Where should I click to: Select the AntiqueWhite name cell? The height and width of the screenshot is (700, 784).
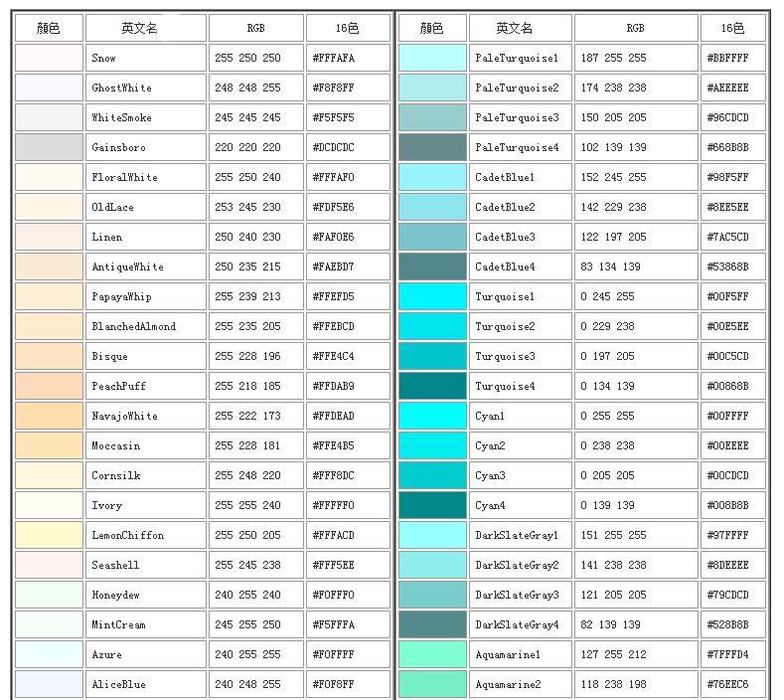(145, 266)
